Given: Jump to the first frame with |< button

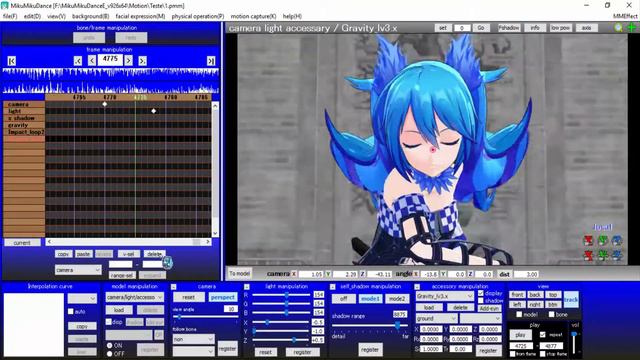Looking at the screenshot, I should click(11, 61).
